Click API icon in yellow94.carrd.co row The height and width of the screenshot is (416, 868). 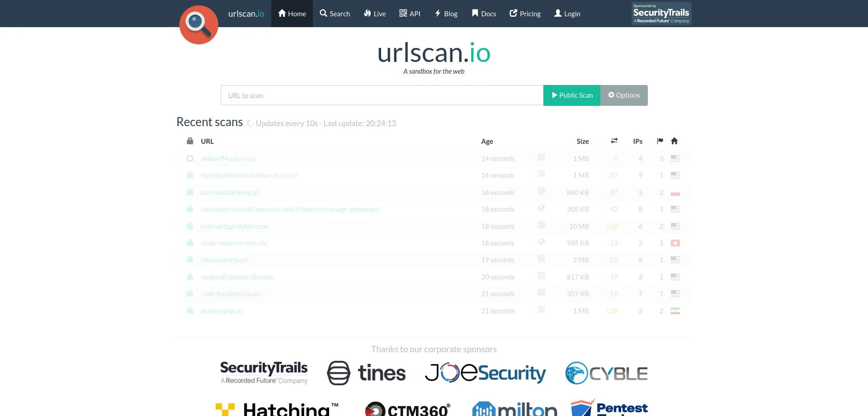coord(542,157)
